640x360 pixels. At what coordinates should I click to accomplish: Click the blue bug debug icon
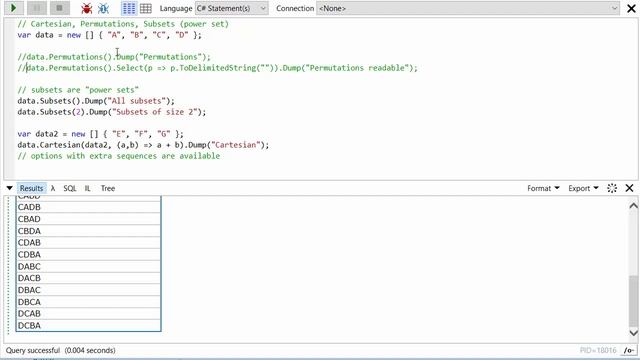103,8
